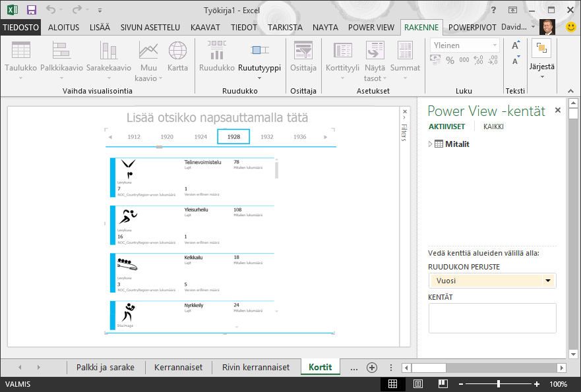Viewport: 581px width, 392px height.
Task: Select the 1932 year tile
Action: click(267, 136)
